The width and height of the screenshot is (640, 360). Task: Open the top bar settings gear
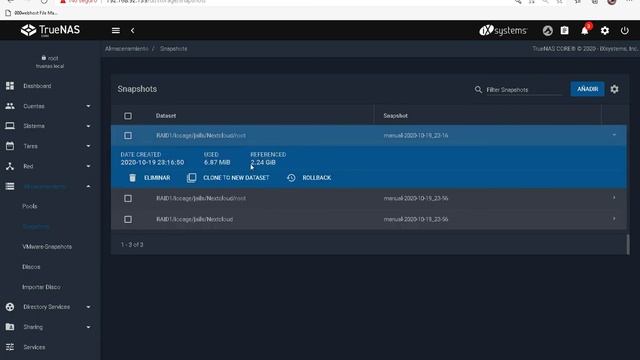click(x=605, y=31)
